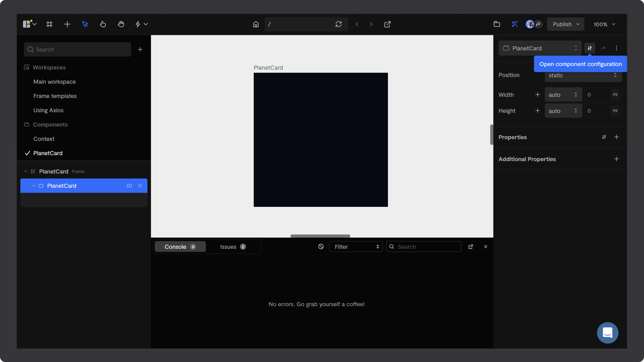Open documentation for PlanetCard layer
Image resolution: width=644 pixels, height=362 pixels.
[x=129, y=186]
